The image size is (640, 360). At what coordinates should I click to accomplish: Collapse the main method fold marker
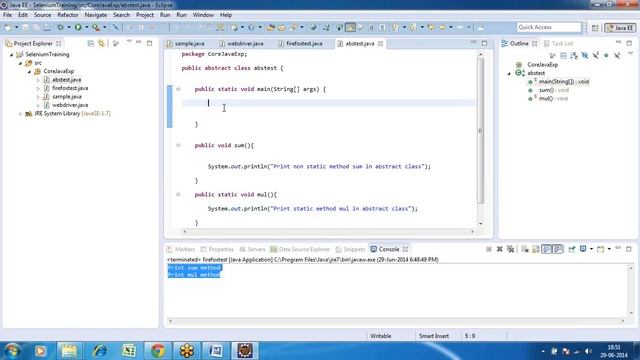point(178,89)
